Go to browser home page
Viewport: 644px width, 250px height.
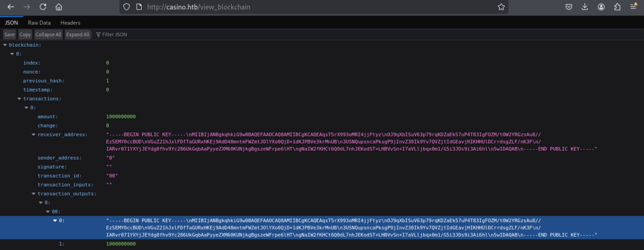coord(59,7)
